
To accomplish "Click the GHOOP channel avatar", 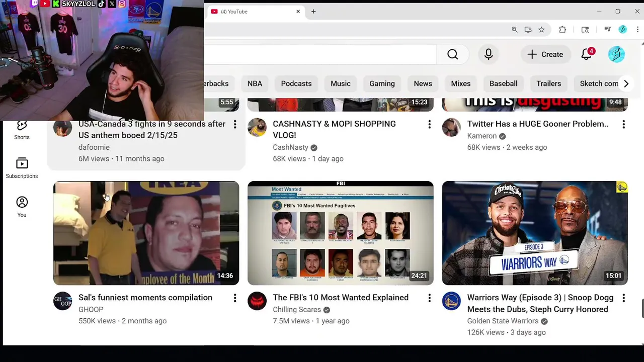I will tap(63, 301).
